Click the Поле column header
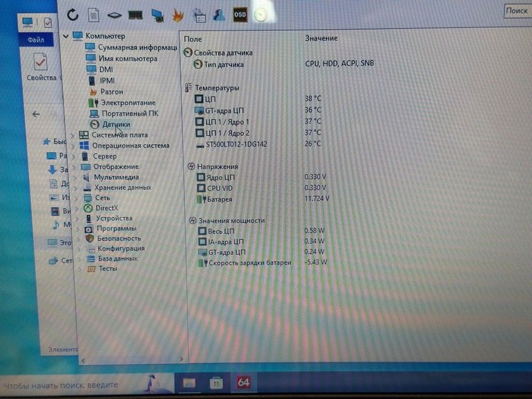Screen dimensions: 532x399 tap(193, 39)
